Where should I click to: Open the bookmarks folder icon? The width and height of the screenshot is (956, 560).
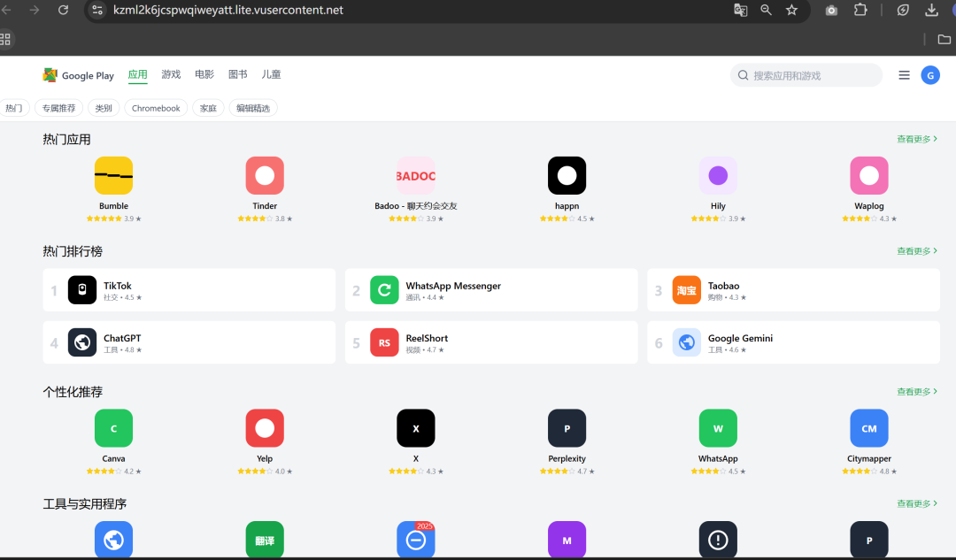(944, 39)
